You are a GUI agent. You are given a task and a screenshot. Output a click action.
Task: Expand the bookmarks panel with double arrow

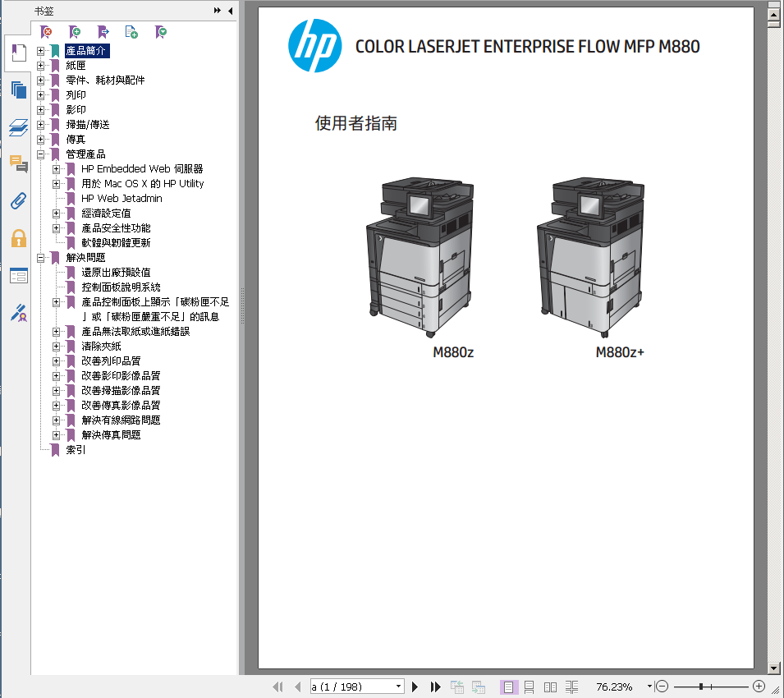coord(217,11)
